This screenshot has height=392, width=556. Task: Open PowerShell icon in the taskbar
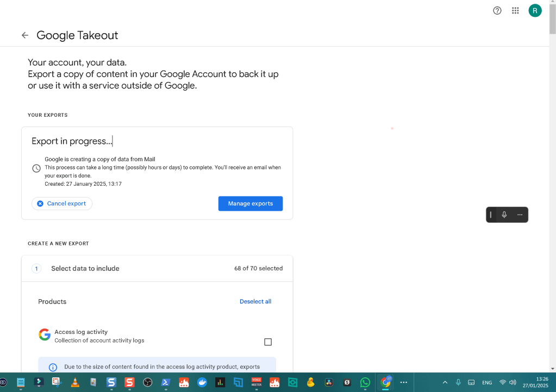pyautogui.click(x=166, y=382)
